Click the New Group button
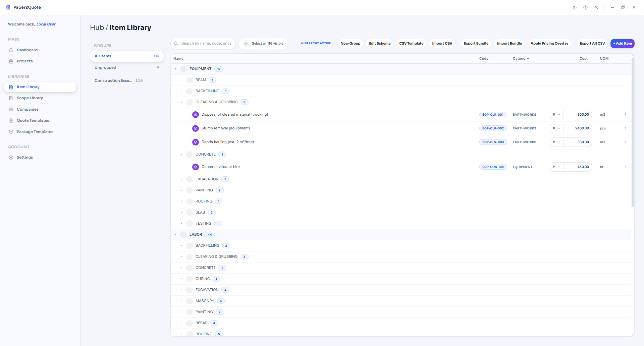Image resolution: width=644 pixels, height=346 pixels. (x=350, y=44)
